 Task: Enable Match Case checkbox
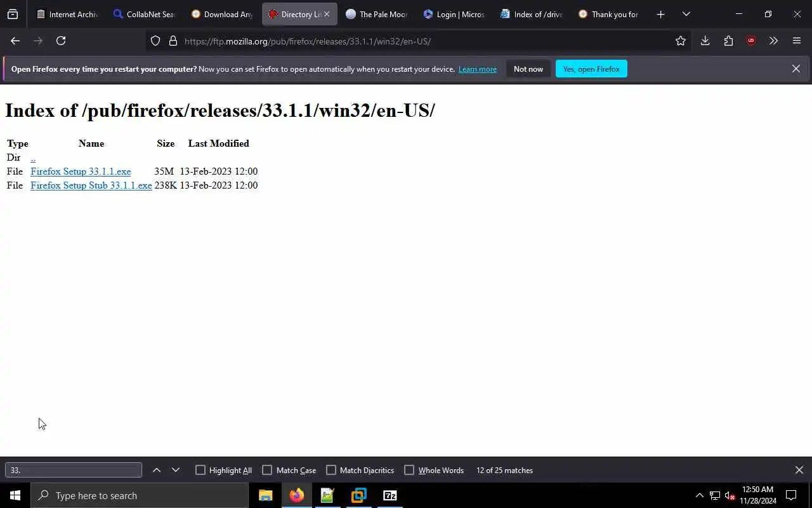(x=267, y=470)
